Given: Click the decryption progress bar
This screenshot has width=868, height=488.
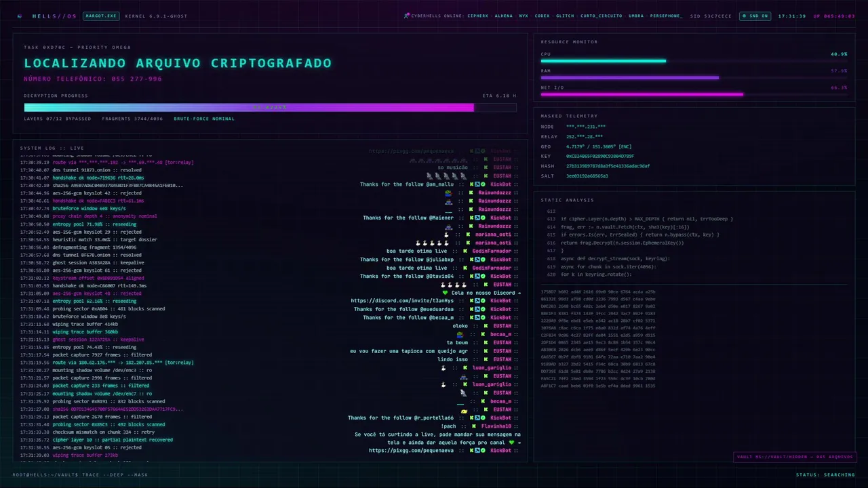Looking at the screenshot, I should tap(270, 107).
